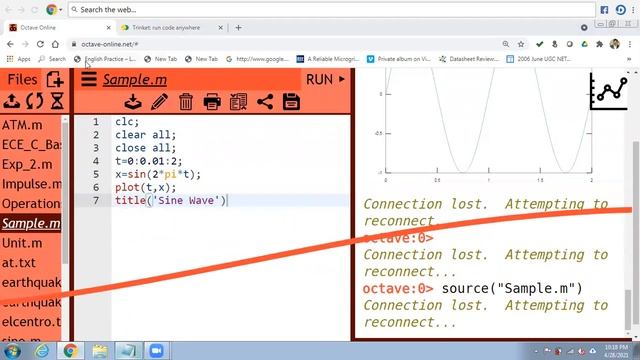
Task: Bookmark this page with the star icon
Action: tap(521, 44)
